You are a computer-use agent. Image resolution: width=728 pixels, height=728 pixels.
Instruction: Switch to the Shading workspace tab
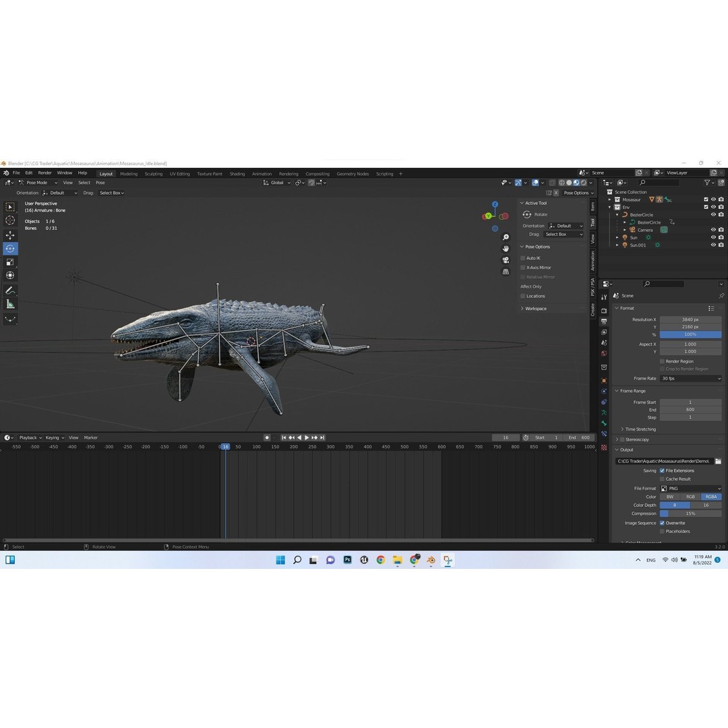(x=237, y=174)
